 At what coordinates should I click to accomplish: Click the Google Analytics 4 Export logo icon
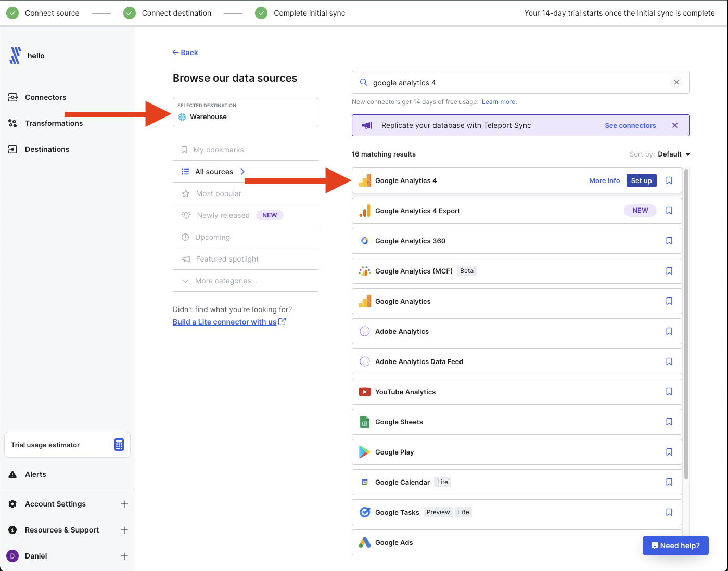(365, 211)
